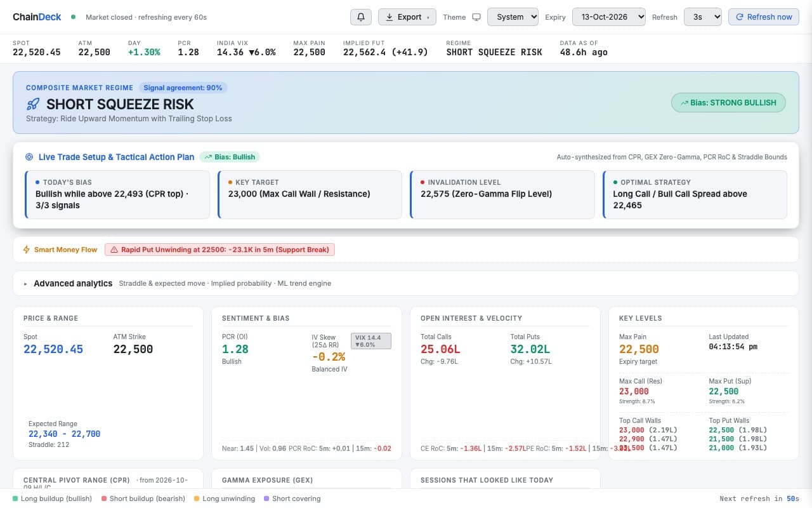Viewport: 812px width, 508px height.
Task: Open the Refresh interval 3s dropdown
Action: [703, 17]
